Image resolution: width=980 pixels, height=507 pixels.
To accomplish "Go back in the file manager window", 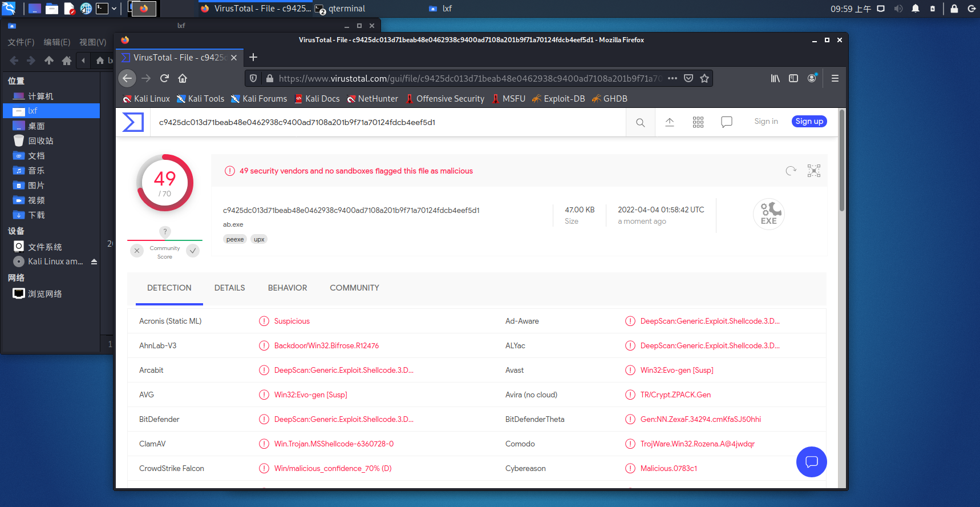I will tap(14, 61).
